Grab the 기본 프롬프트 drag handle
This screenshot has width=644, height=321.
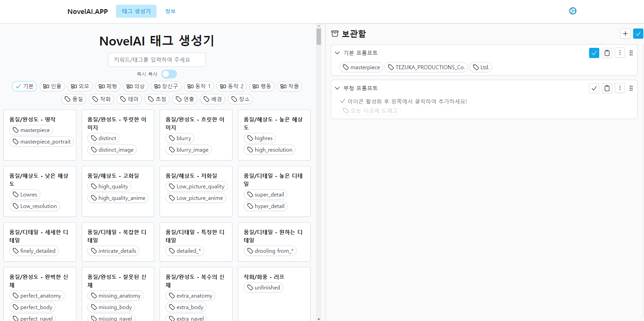631,53
